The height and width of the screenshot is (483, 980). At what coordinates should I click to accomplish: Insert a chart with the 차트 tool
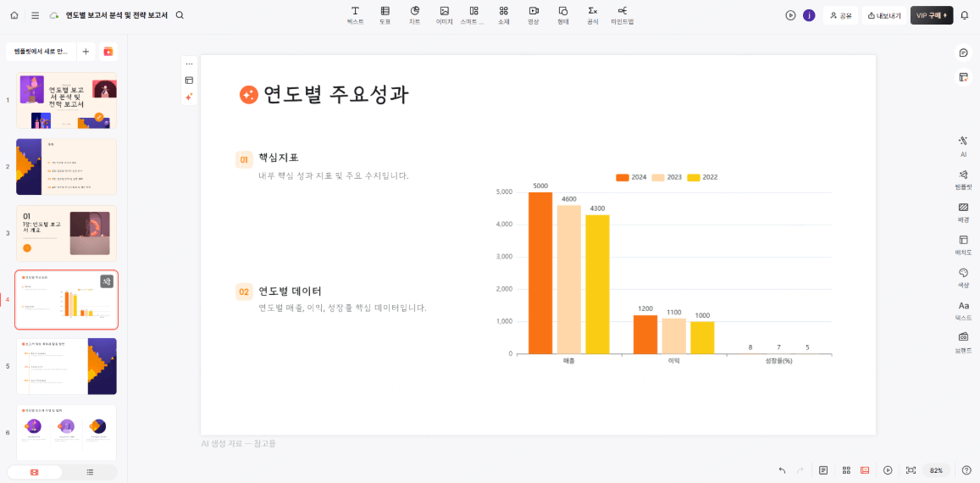click(x=415, y=15)
